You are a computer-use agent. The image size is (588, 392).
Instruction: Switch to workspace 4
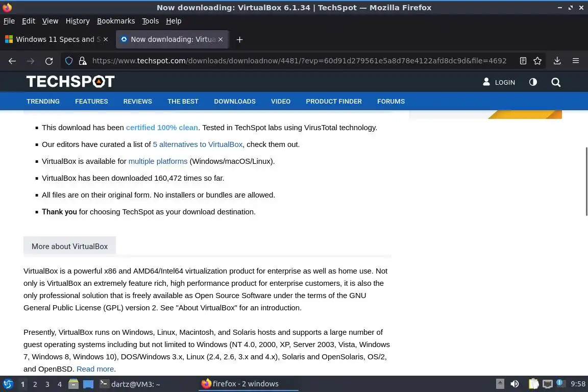pyautogui.click(x=60, y=384)
